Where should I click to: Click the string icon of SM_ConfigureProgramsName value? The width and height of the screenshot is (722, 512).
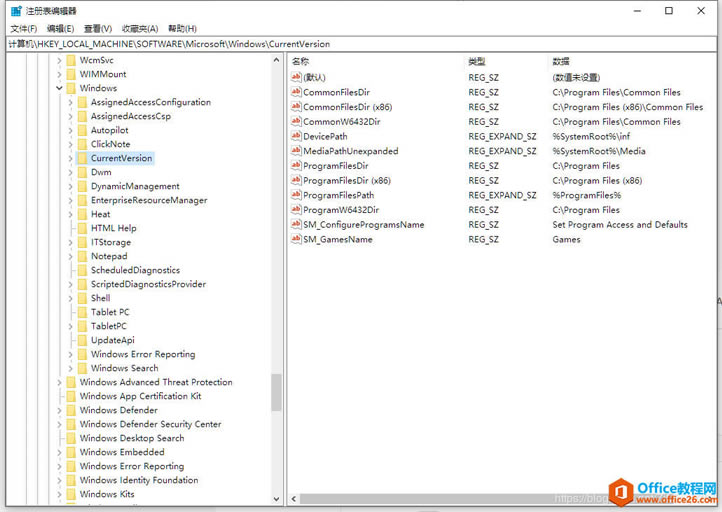(x=296, y=225)
